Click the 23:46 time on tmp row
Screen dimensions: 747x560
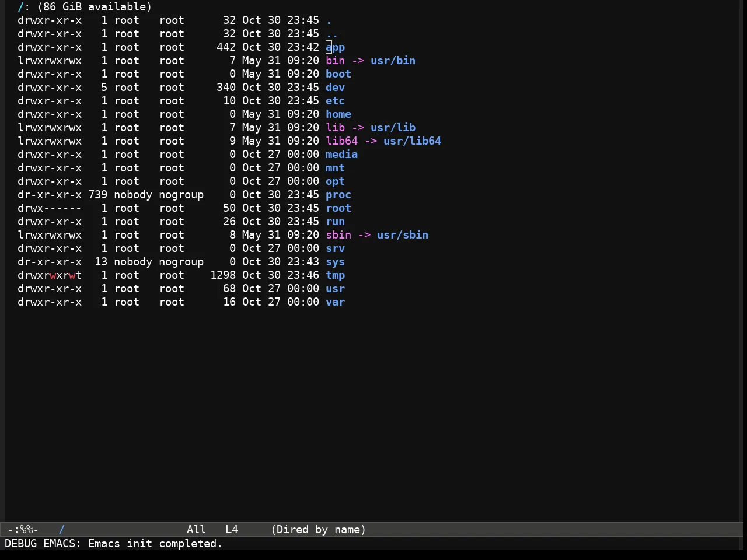tap(303, 275)
